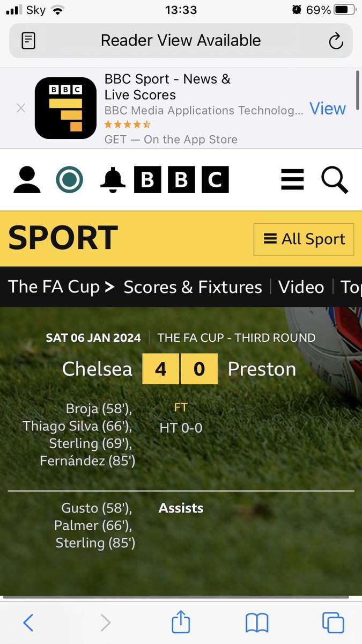The width and height of the screenshot is (362, 644).
Task: Expand the All Sport menu
Action: pyautogui.click(x=304, y=239)
